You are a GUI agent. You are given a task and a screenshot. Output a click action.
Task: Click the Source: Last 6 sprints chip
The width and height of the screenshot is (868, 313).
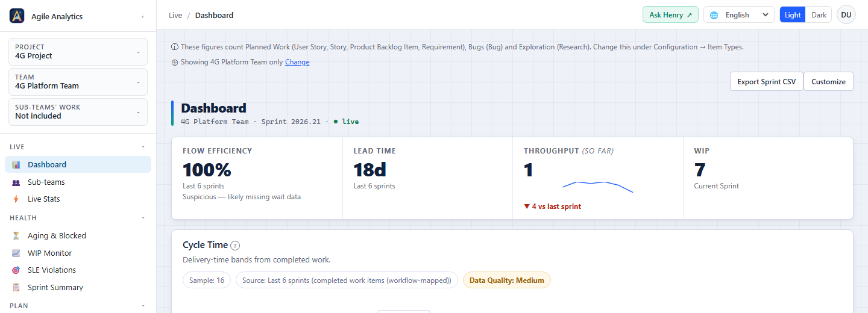click(x=347, y=280)
